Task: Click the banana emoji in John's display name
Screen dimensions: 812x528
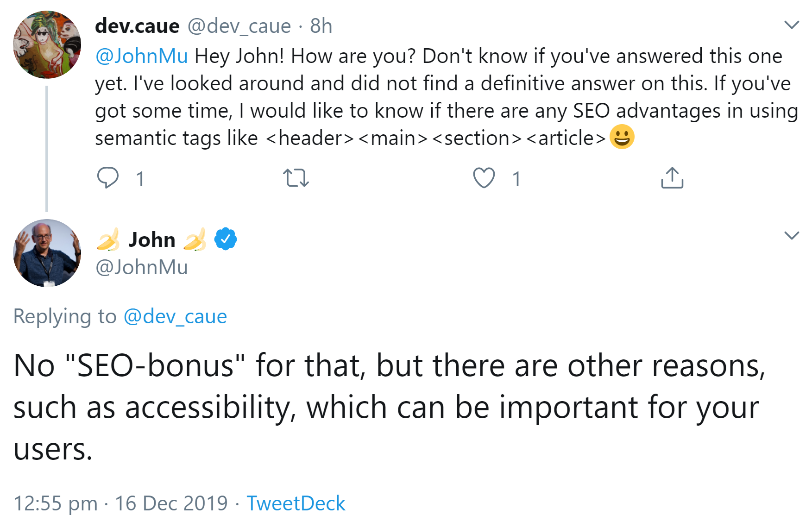Action: [108, 239]
